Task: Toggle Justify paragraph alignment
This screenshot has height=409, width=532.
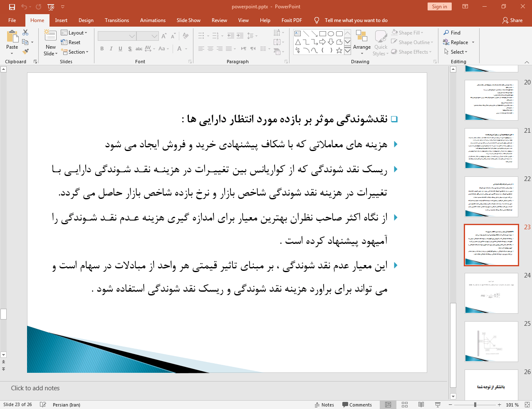Action: [229, 49]
